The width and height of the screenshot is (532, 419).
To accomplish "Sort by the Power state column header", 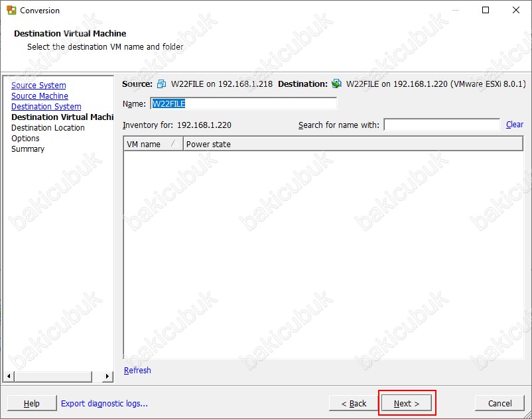I will (x=353, y=144).
